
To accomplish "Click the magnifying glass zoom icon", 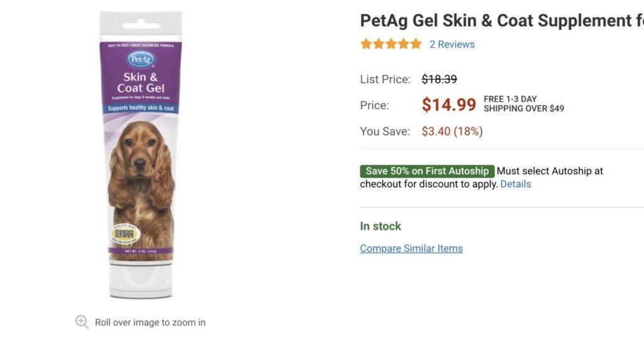I will 82,322.
